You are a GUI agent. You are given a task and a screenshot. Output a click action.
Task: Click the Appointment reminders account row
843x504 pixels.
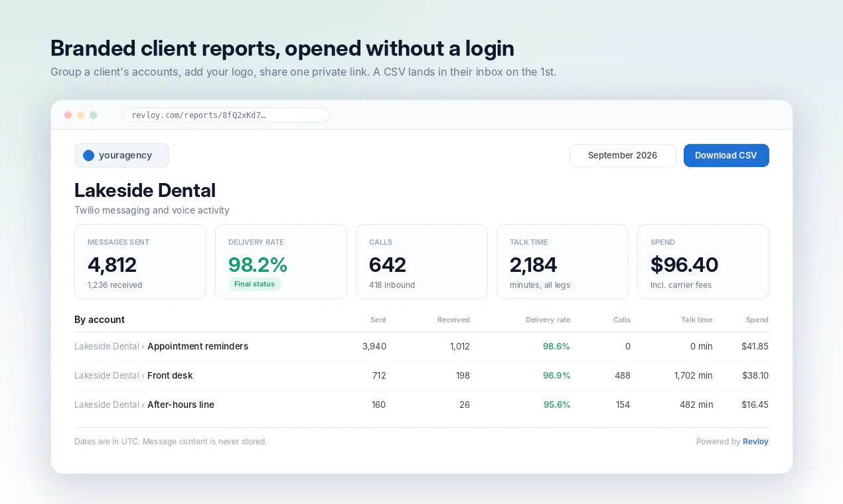421,346
